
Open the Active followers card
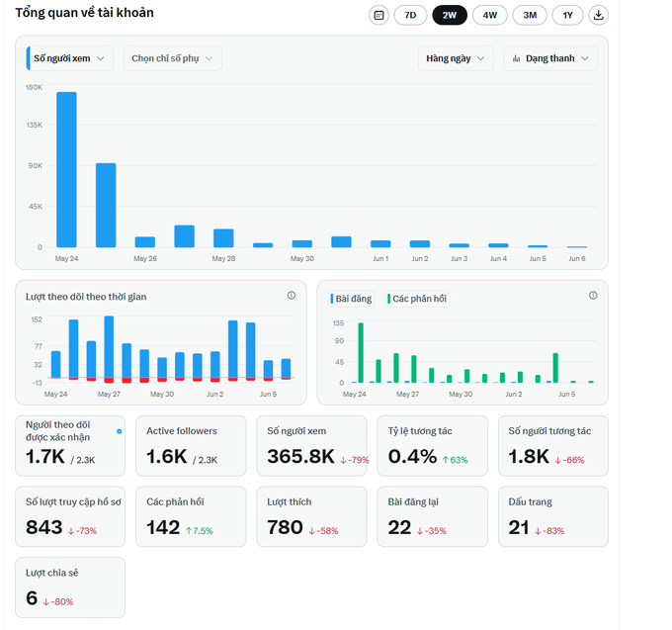[191, 446]
